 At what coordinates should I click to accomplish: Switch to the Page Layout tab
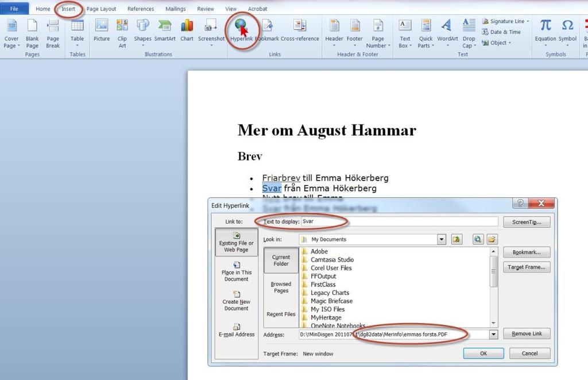click(x=101, y=9)
